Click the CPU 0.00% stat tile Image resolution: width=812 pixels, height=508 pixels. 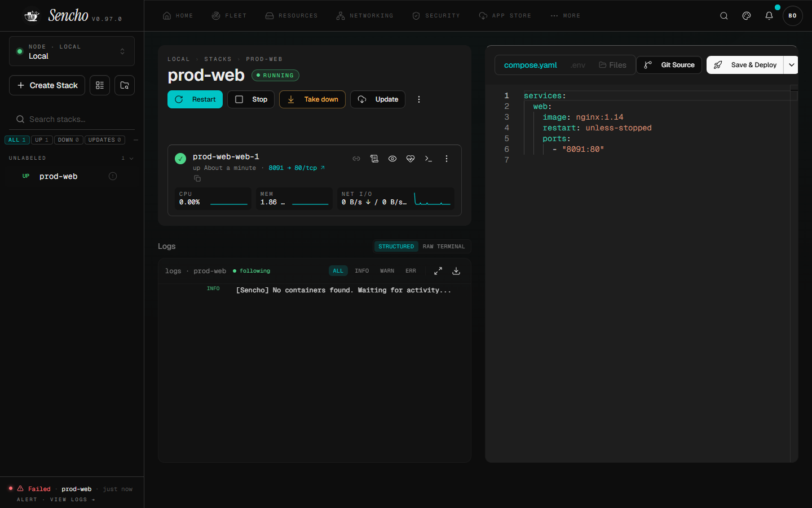coord(213,199)
